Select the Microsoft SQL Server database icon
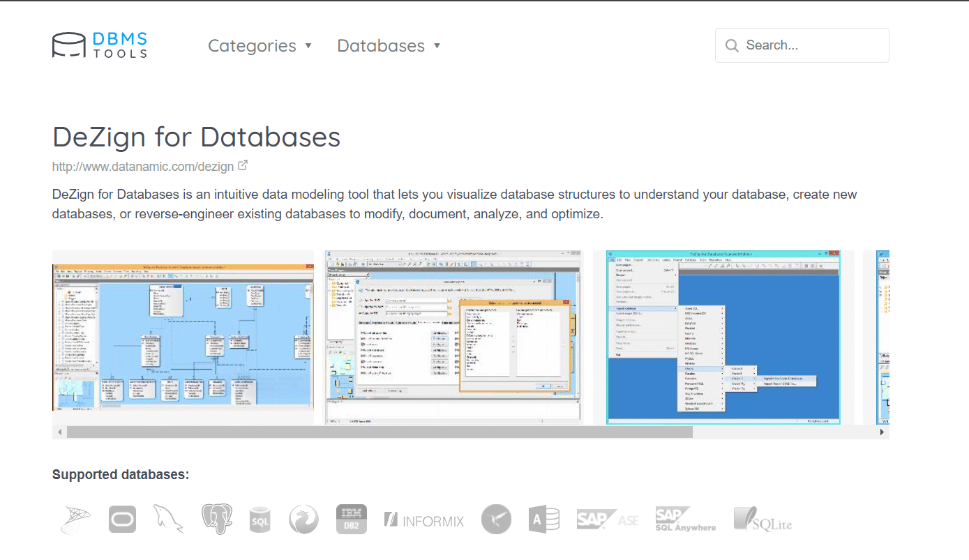Viewport: 969px width, 560px height. [75, 520]
